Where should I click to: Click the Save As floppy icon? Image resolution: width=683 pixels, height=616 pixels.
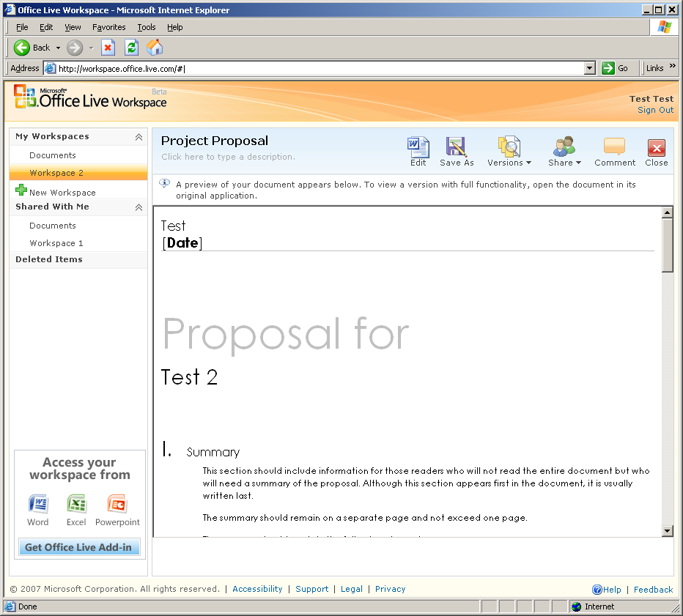pyautogui.click(x=456, y=146)
